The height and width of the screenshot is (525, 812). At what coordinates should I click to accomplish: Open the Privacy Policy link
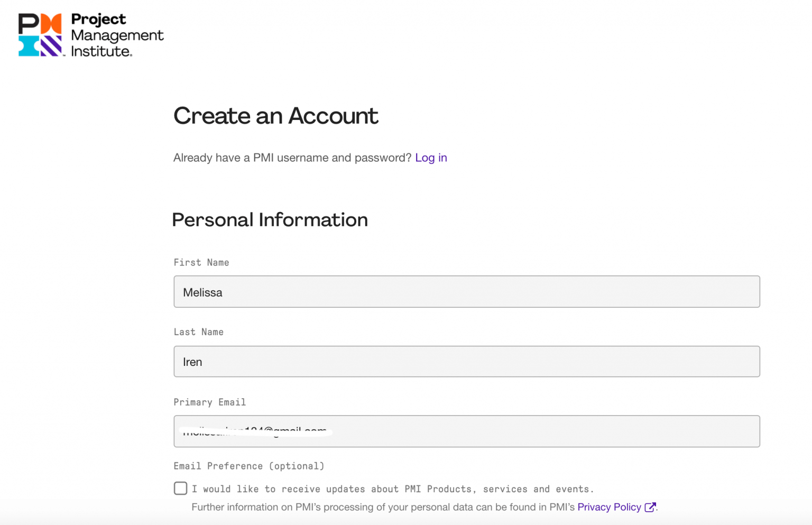click(x=609, y=507)
